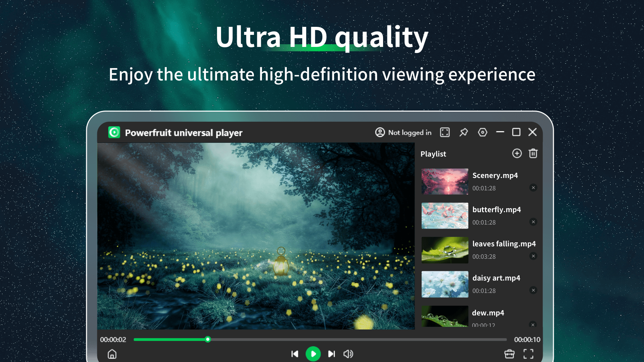644x362 pixels.
Task: Play leaves falling.mp4 from the playlist
Action: tap(503, 244)
